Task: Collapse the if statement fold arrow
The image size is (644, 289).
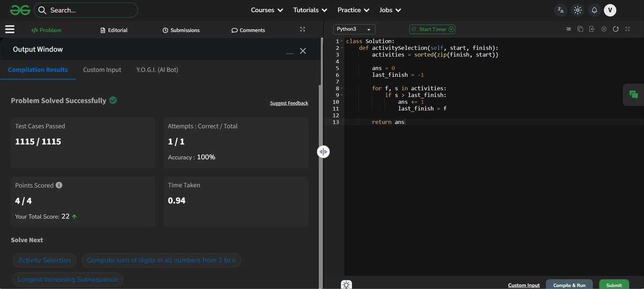Action: (x=341, y=95)
